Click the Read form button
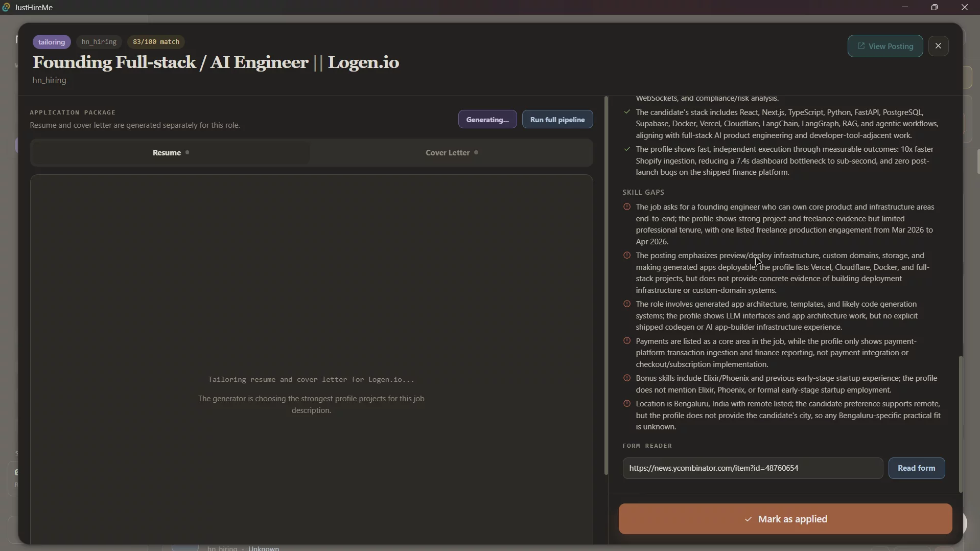Viewport: 980px width, 551px height. (916, 468)
